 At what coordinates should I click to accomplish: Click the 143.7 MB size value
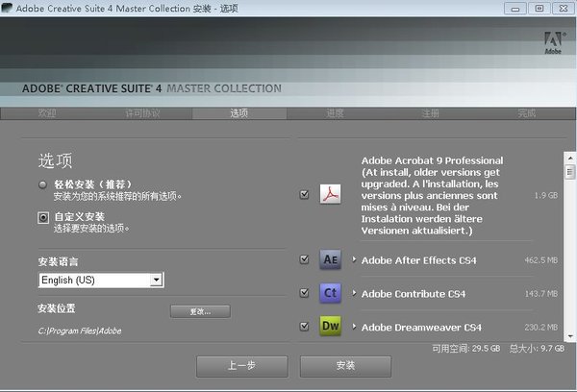click(540, 293)
